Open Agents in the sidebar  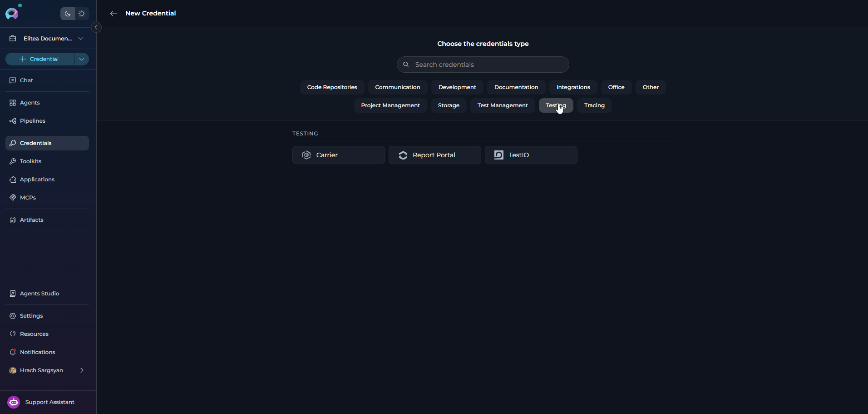(47, 103)
